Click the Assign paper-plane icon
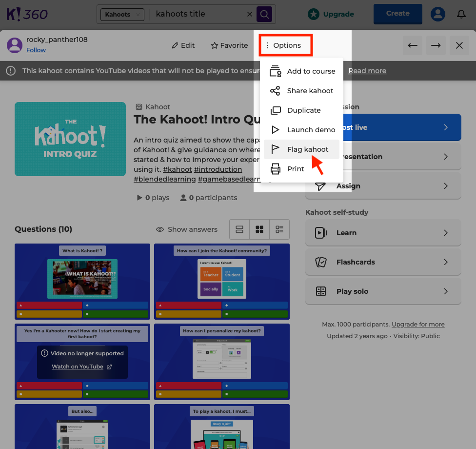The width and height of the screenshot is (476, 449). (x=320, y=186)
